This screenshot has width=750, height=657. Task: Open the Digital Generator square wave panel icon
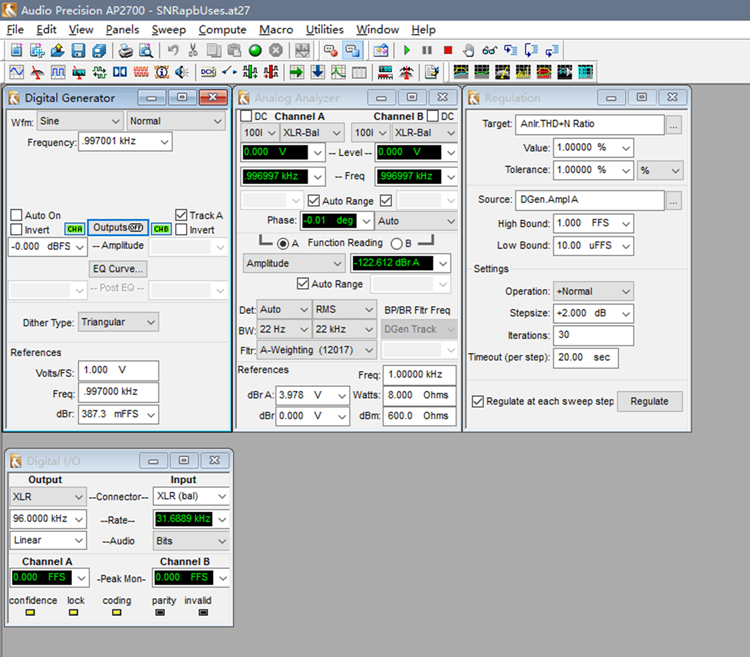click(x=58, y=72)
